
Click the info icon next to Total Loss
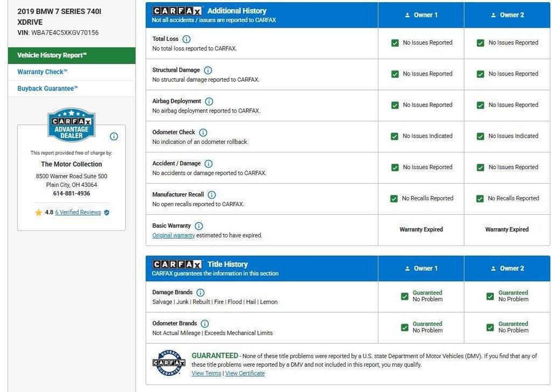tap(187, 39)
